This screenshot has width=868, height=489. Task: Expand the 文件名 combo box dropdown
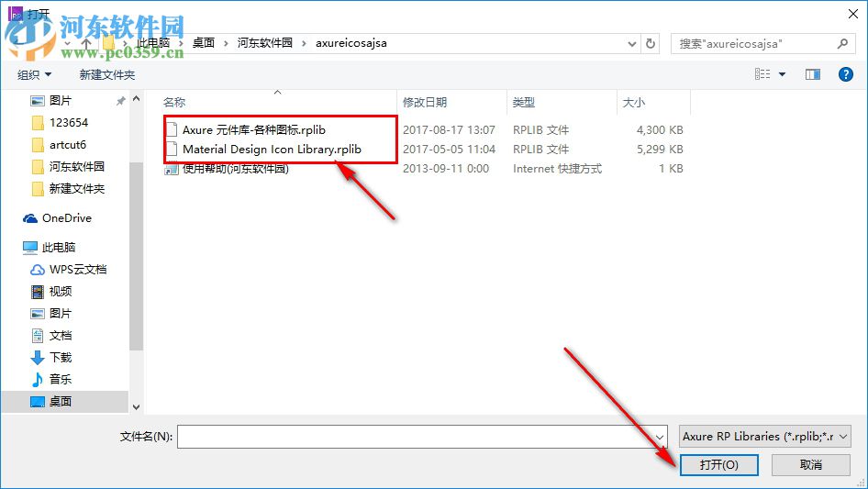pyautogui.click(x=660, y=437)
